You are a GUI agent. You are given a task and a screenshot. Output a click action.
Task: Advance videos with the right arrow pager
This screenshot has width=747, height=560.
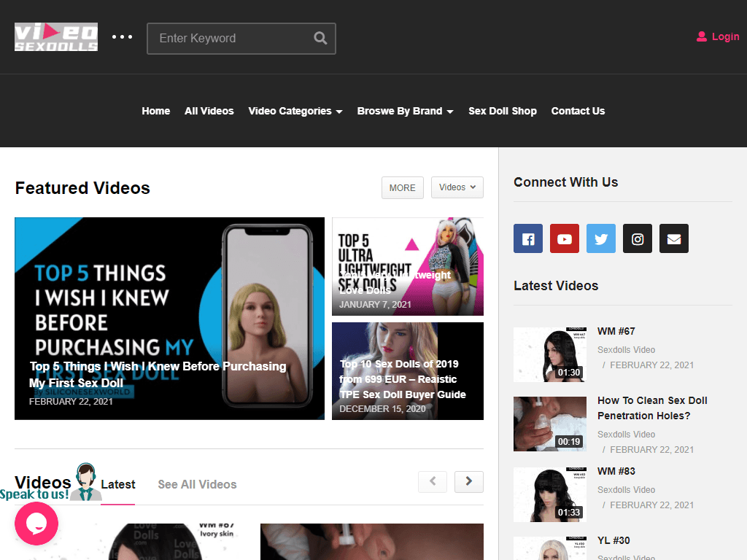469,482
